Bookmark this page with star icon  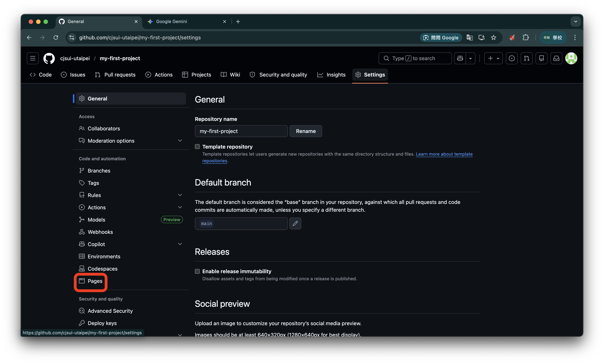coord(494,38)
